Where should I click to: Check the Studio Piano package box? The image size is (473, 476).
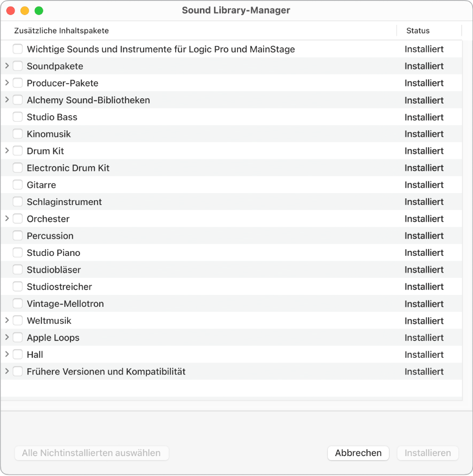18,253
